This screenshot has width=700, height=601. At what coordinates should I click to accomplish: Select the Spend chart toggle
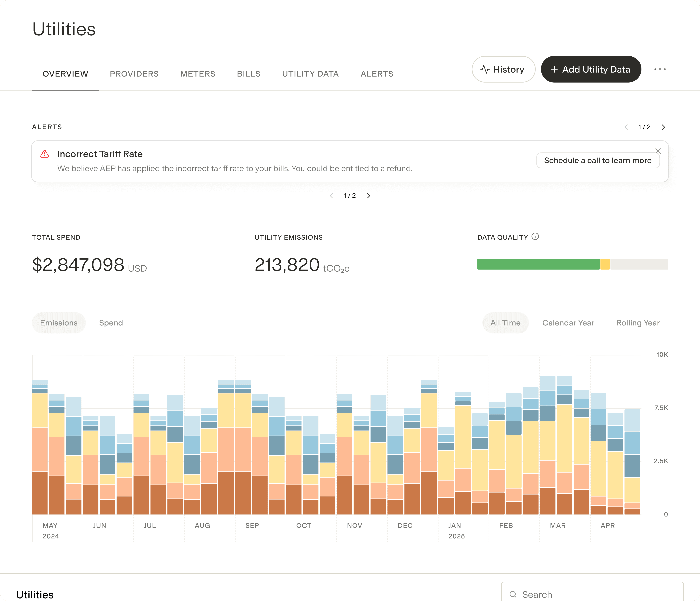tap(111, 323)
